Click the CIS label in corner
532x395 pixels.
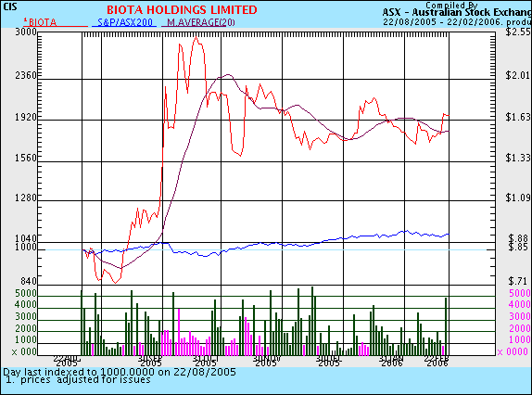[9, 6]
